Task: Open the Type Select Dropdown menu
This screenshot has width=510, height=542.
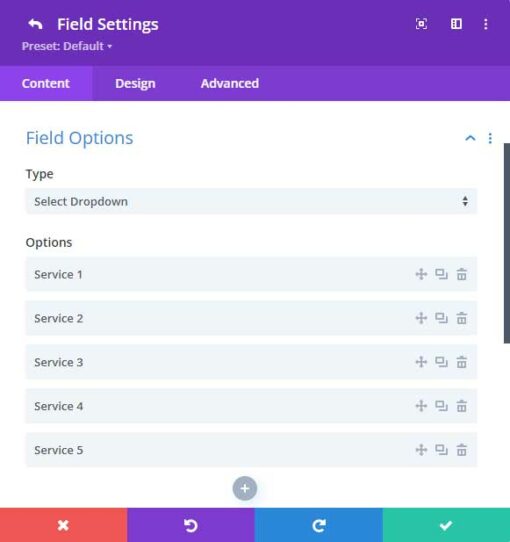Action: click(x=251, y=201)
